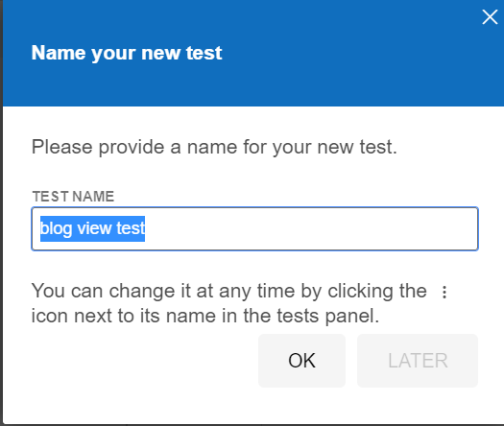Select the highlighted 'blog view test' text
504x426 pixels.
92,228
